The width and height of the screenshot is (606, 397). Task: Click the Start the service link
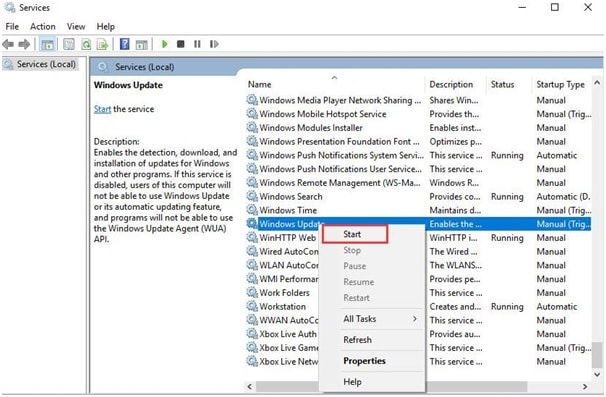(x=102, y=109)
